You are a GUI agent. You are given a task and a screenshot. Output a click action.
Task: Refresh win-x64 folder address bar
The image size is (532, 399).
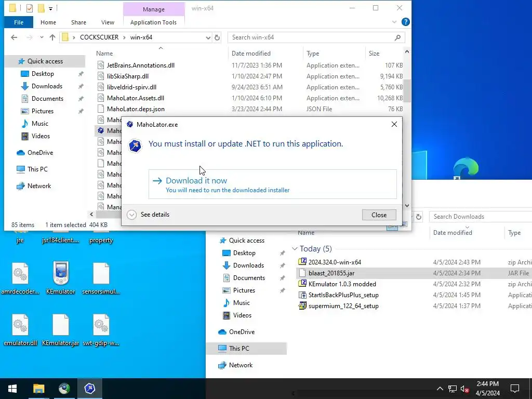pyautogui.click(x=217, y=37)
